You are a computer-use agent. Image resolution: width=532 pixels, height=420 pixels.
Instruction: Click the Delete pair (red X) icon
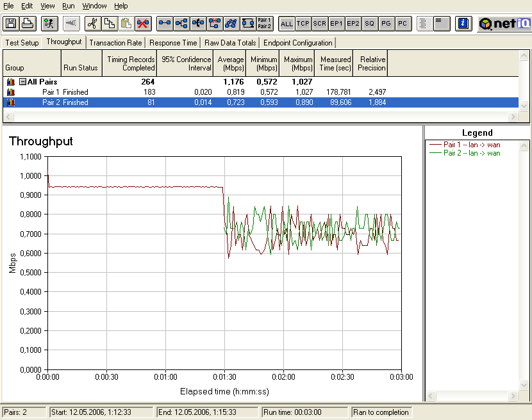point(143,24)
